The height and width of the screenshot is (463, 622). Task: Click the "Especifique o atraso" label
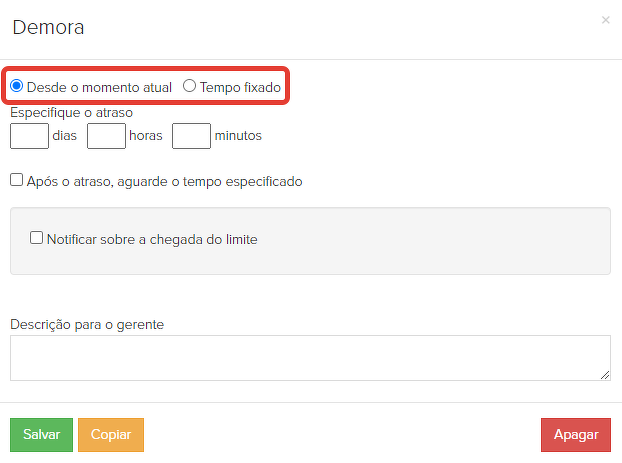click(71, 113)
